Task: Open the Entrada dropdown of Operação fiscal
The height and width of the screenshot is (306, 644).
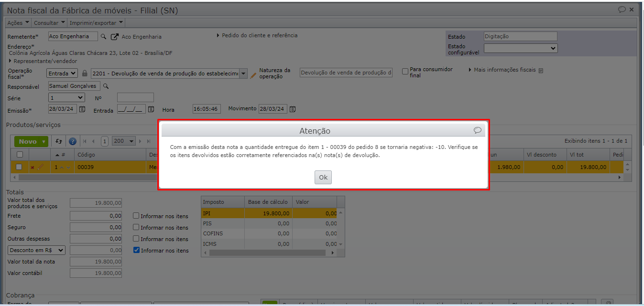Action: 62,73
